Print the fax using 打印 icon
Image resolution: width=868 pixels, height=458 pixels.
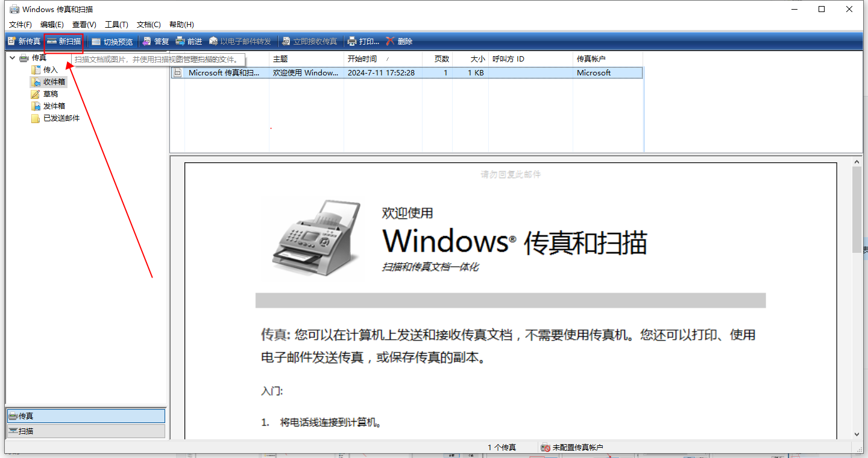tap(352, 41)
